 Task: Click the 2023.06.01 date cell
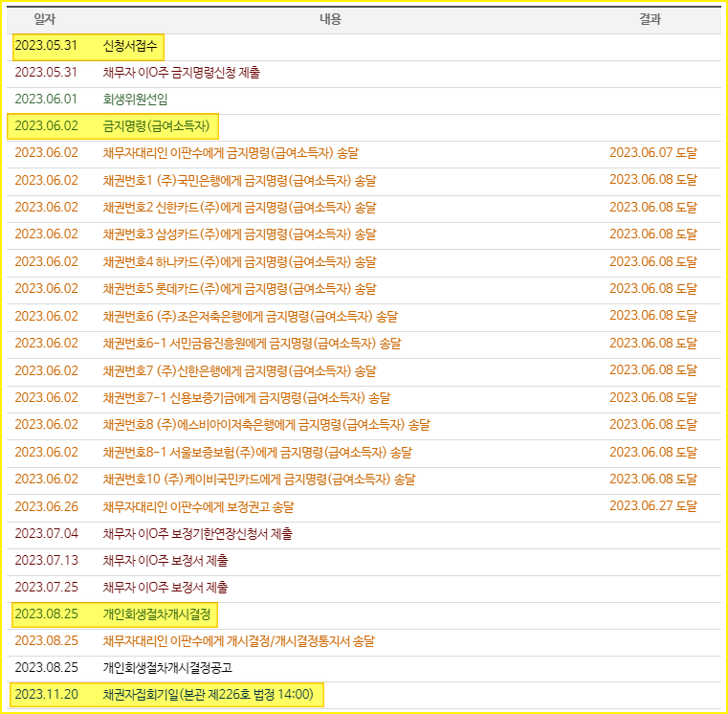point(46,100)
